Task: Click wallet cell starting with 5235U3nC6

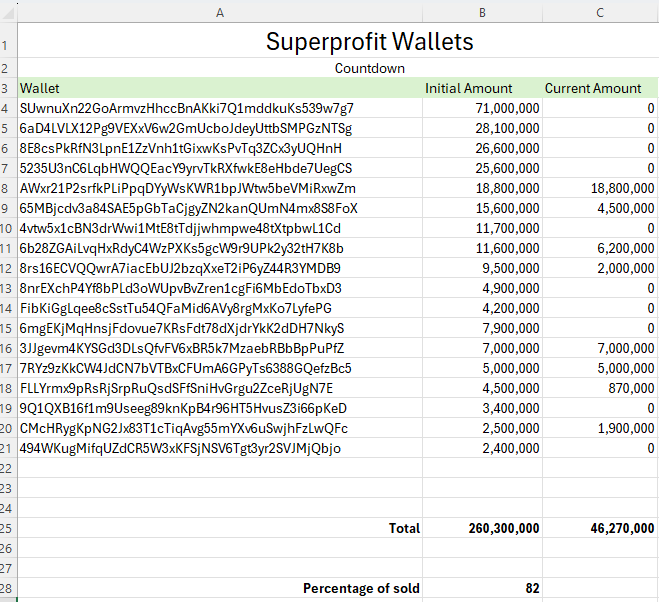Action: (220, 168)
